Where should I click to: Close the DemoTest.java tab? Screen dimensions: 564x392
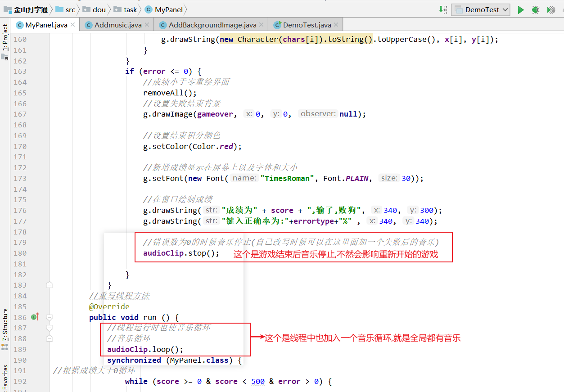click(x=337, y=25)
